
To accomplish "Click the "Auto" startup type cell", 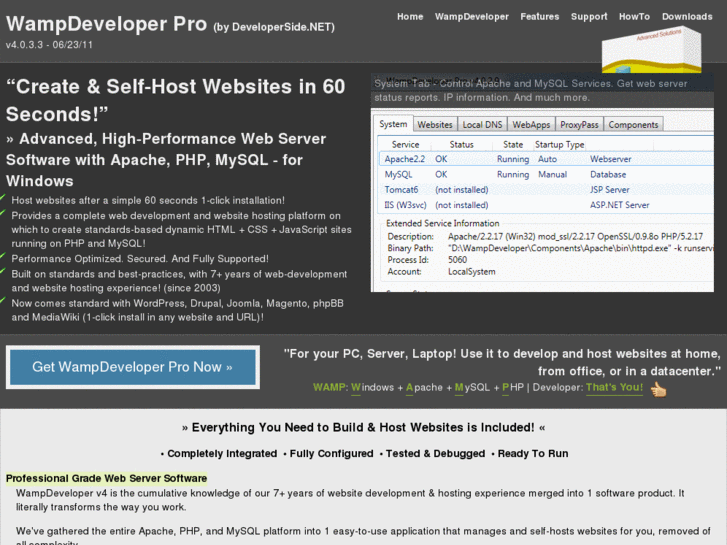I will [x=547, y=159].
